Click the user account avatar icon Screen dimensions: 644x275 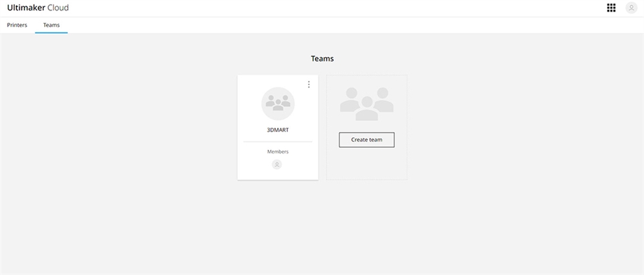[631, 8]
